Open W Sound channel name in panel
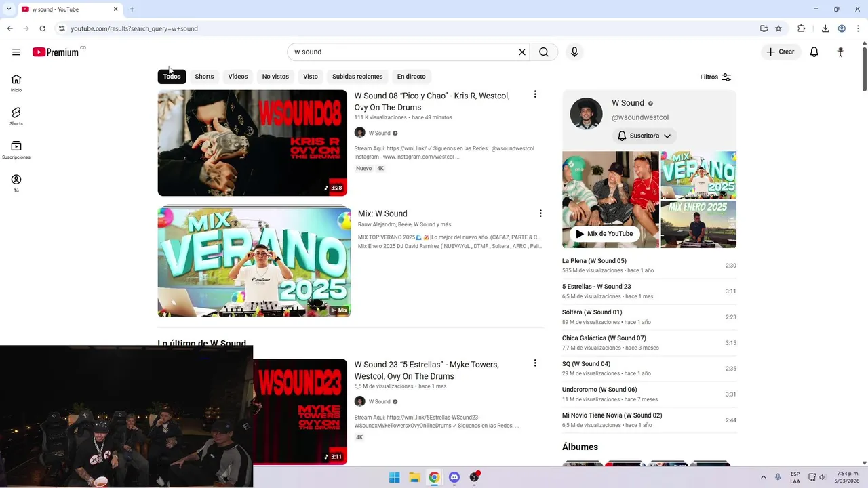The width and height of the screenshot is (868, 488). (628, 103)
